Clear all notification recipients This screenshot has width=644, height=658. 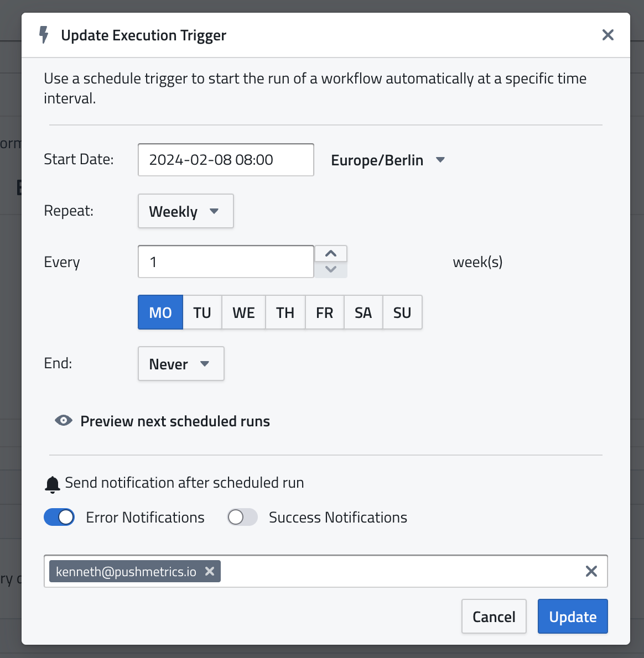pos(591,571)
